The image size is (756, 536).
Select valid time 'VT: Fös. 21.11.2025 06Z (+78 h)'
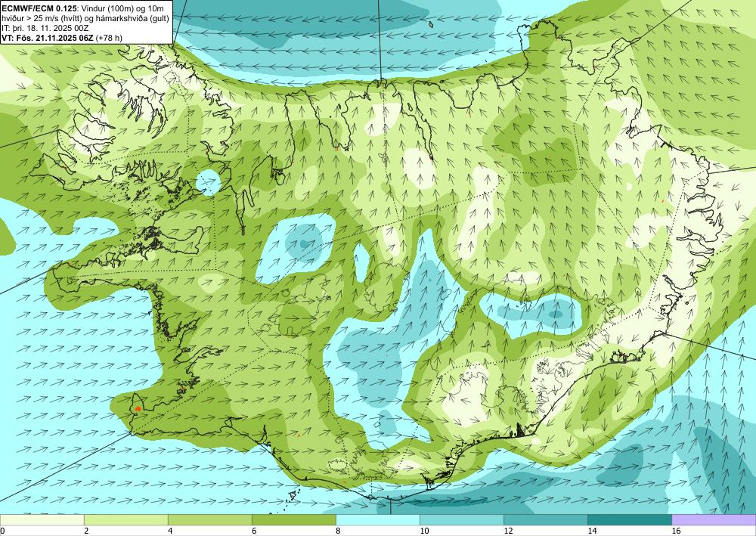coord(62,38)
